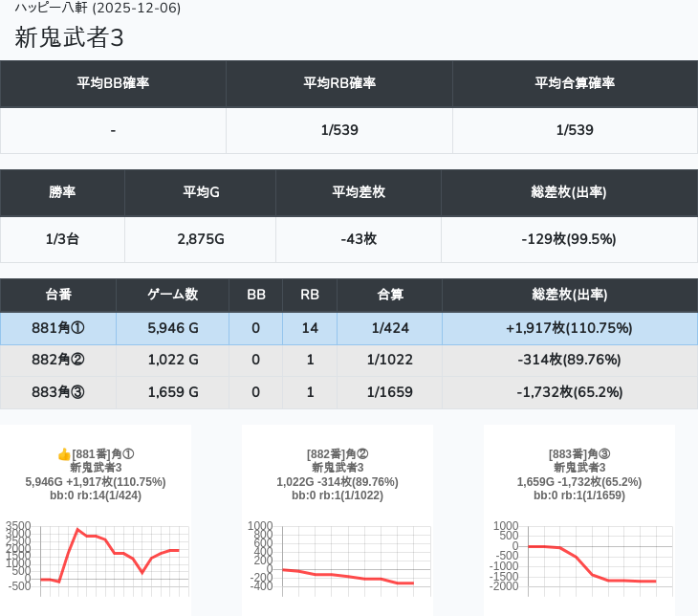698x616 pixels.
Task: Click the RB column header in machine table
Action: 310,295
